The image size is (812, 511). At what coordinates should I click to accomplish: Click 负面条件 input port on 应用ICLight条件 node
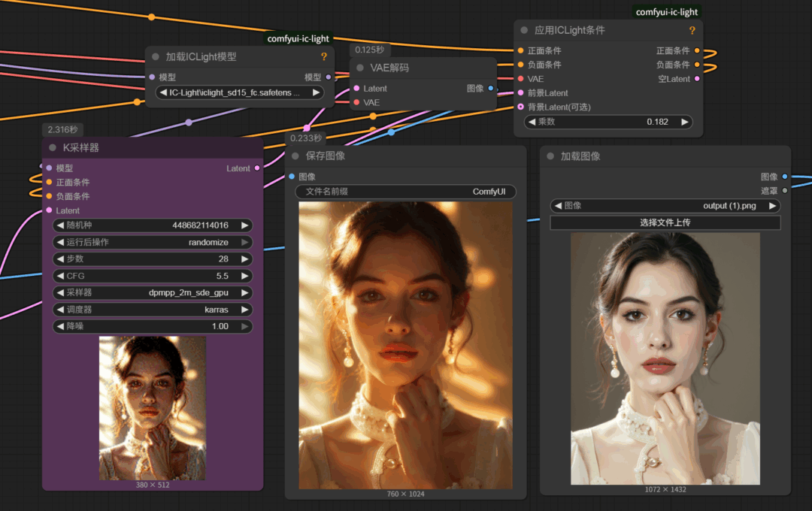(520, 65)
